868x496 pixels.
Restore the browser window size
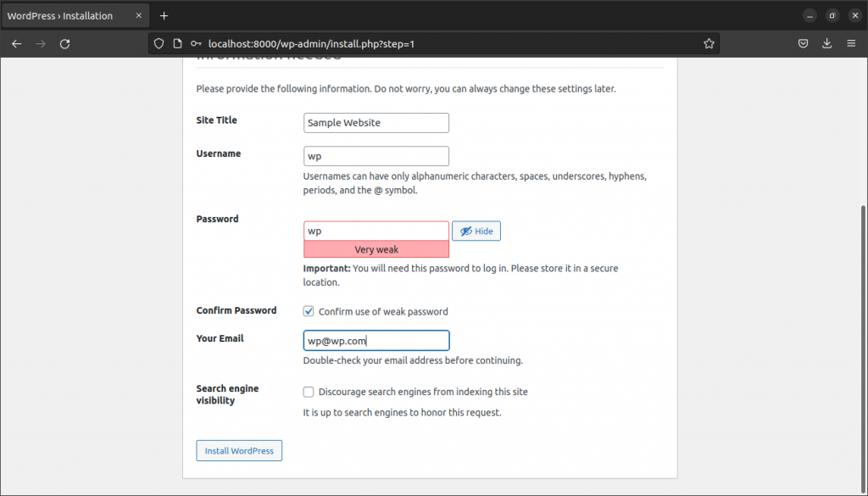click(832, 15)
